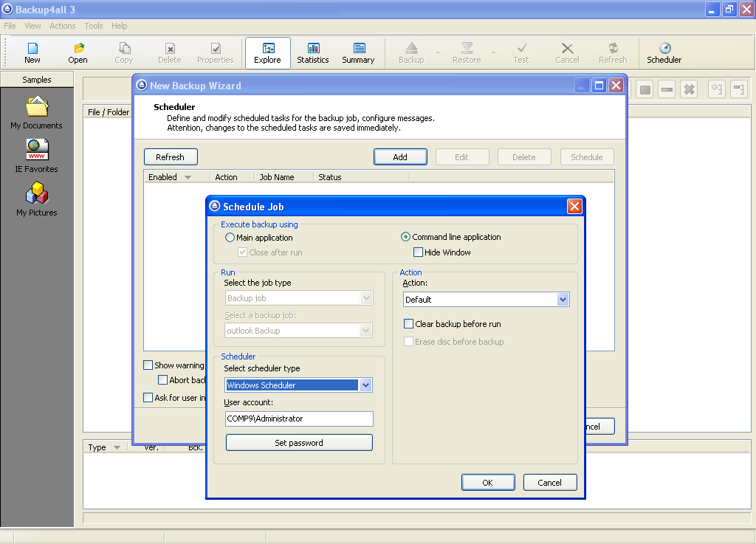
Task: Select Command line application radio button
Action: (405, 237)
